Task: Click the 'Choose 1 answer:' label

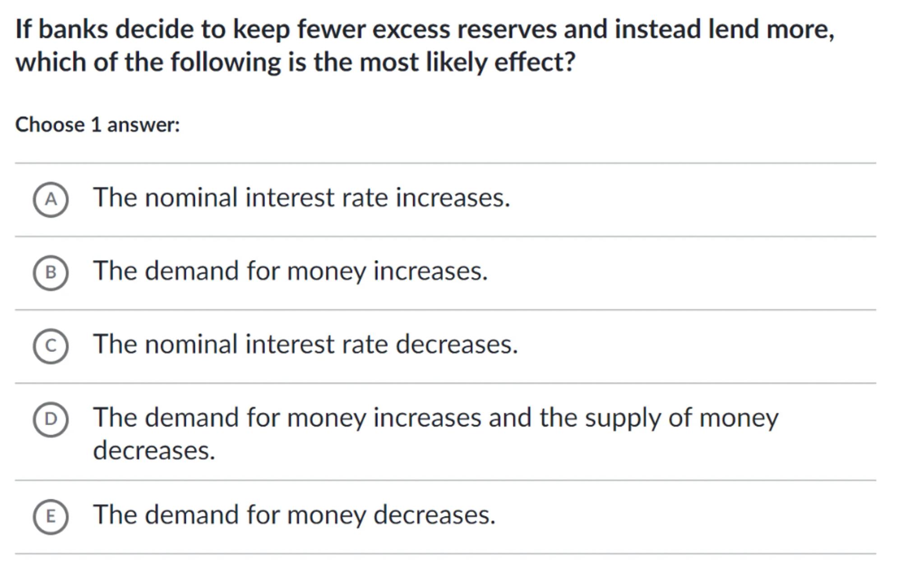Action: click(x=97, y=125)
